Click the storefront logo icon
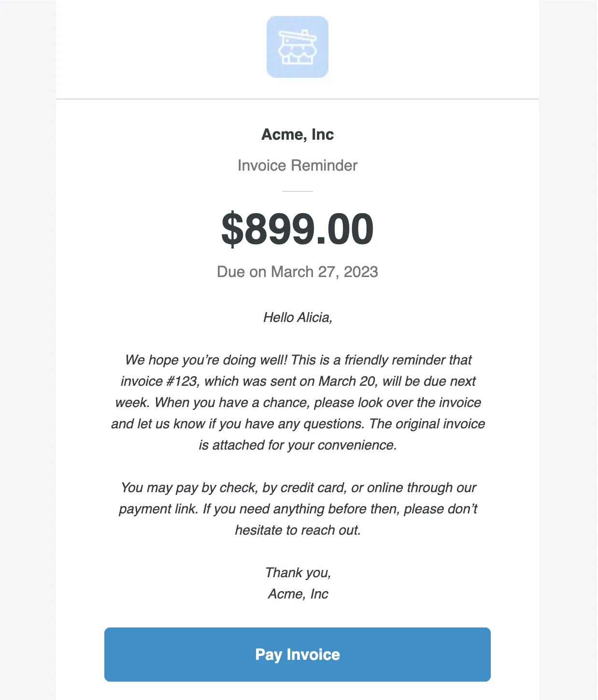Image resolution: width=598 pixels, height=700 pixels. tap(298, 47)
